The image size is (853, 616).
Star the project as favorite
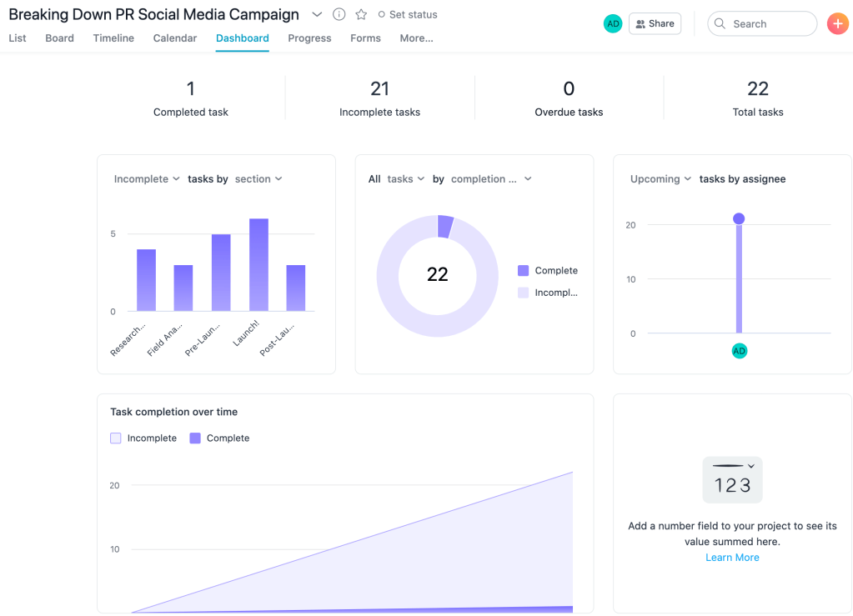361,14
